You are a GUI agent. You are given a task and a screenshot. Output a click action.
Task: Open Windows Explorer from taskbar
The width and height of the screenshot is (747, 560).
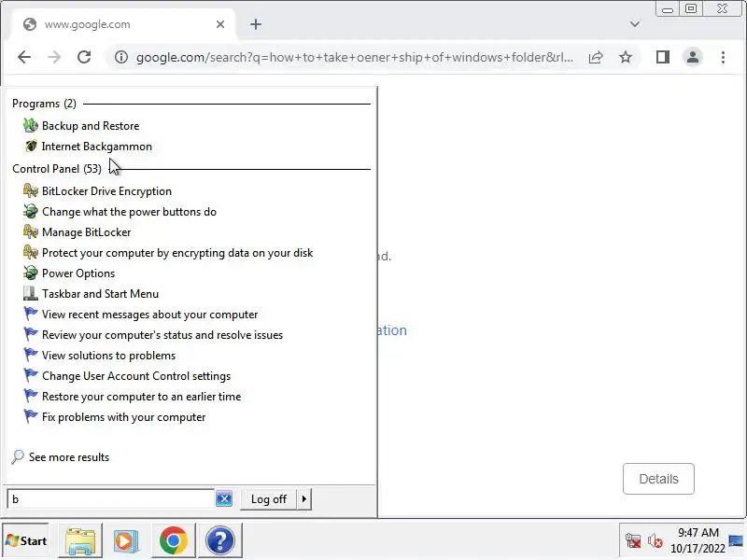[x=80, y=540]
